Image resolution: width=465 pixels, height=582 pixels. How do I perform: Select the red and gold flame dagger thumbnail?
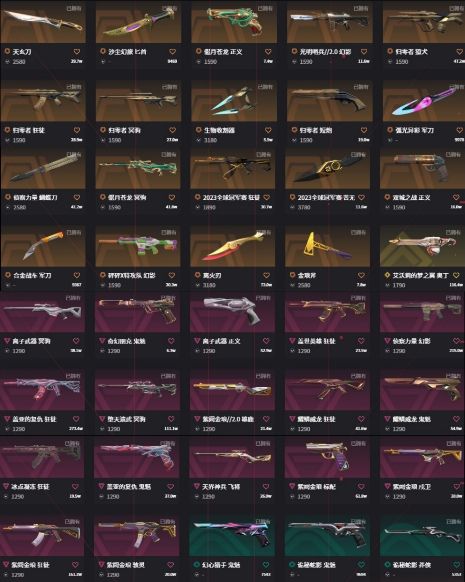(233, 246)
